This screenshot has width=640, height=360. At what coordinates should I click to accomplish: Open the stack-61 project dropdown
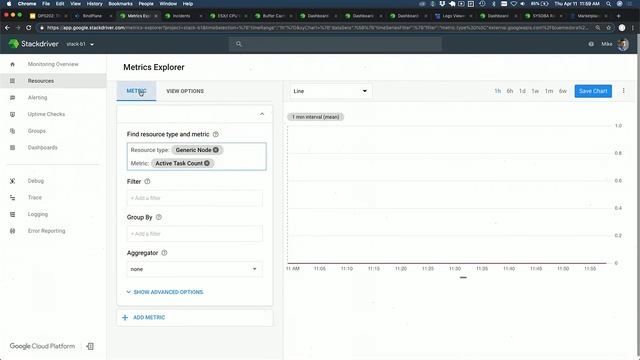80,44
